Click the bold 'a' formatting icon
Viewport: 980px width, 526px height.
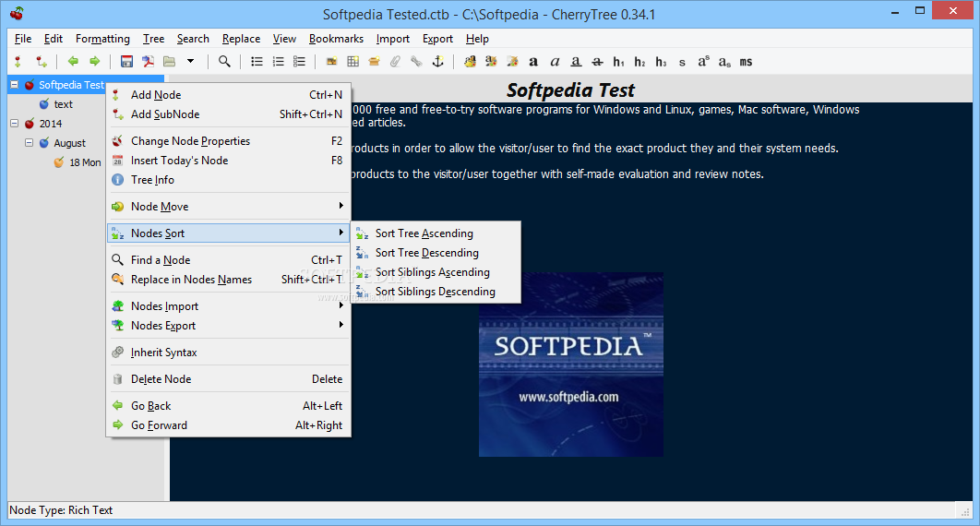(x=533, y=61)
